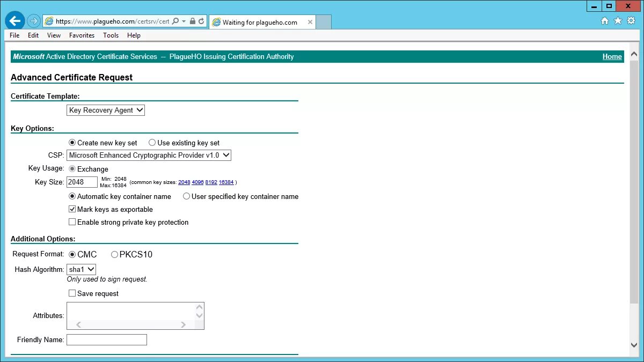Click the Key Size input field

[82, 182]
